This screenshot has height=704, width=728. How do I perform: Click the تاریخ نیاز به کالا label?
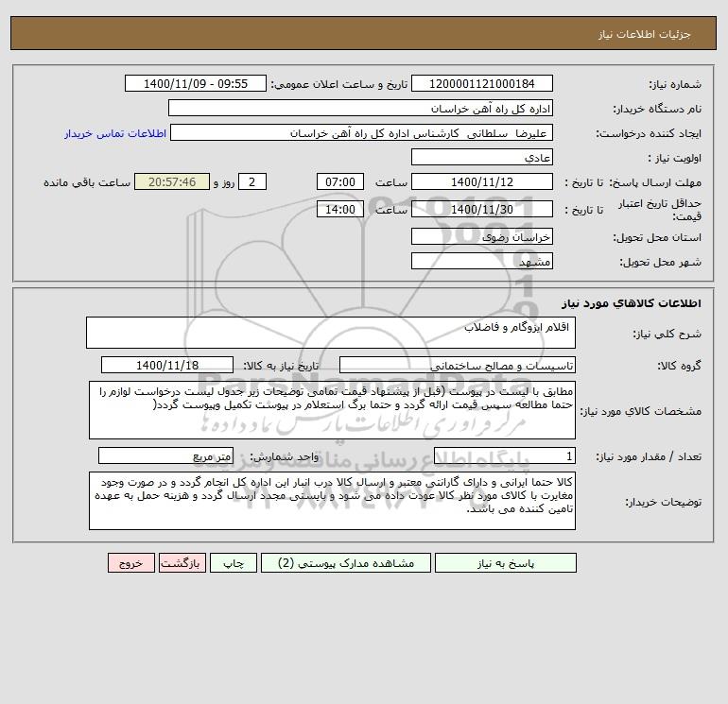tap(281, 366)
